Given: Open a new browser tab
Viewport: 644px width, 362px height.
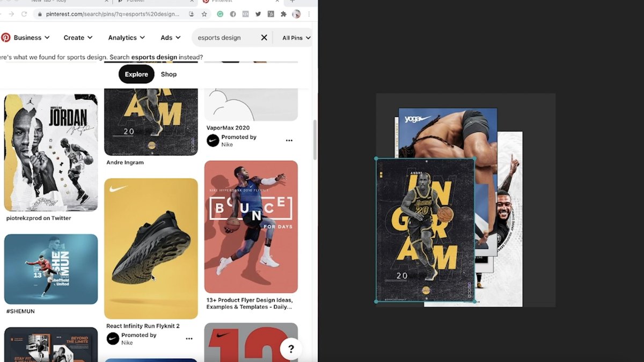Looking at the screenshot, I should click(x=292, y=2).
